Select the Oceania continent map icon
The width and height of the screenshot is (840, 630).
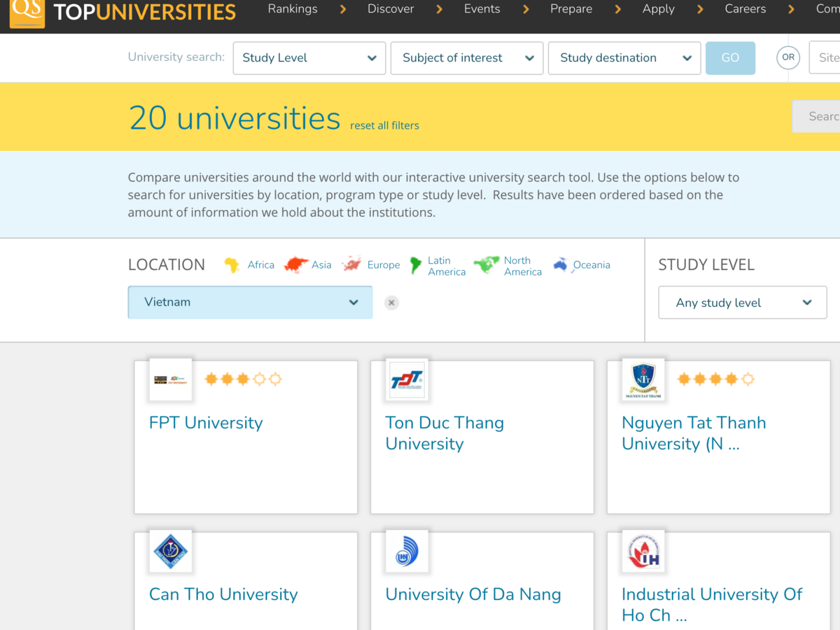pos(560,265)
